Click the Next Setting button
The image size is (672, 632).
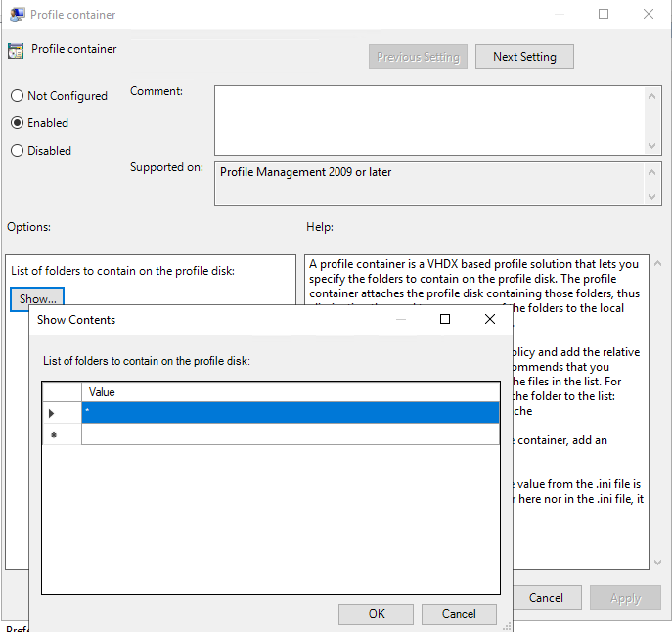(524, 57)
